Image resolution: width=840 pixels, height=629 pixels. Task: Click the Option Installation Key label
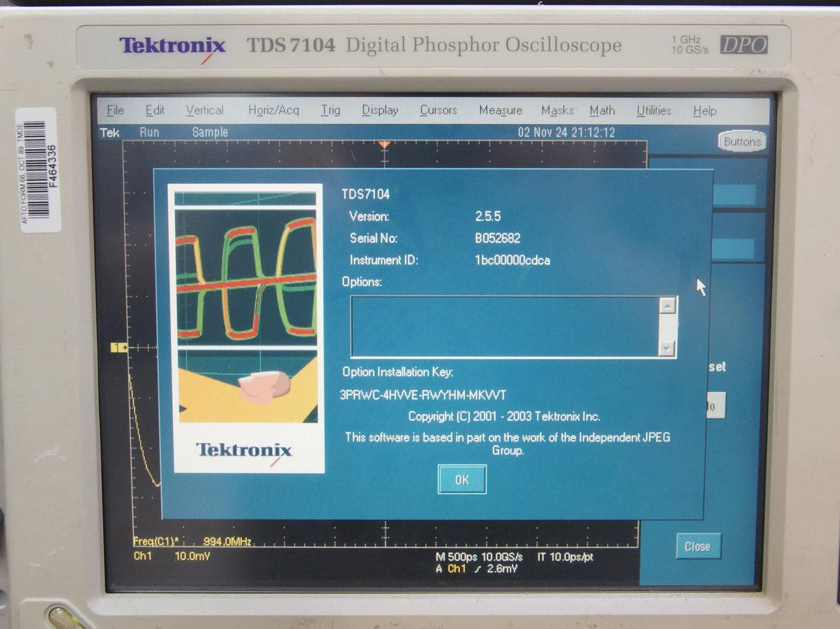[398, 372]
